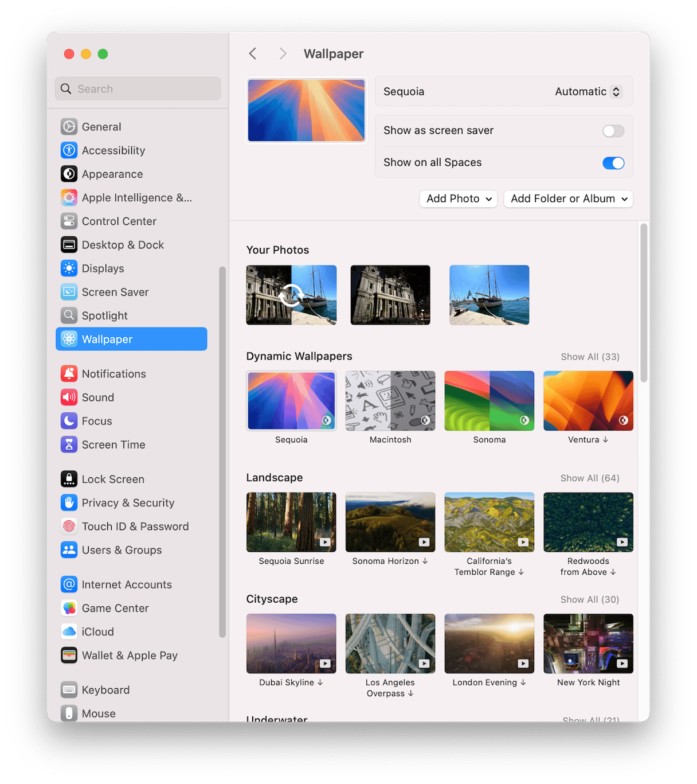Open General settings icon in sidebar
The image size is (697, 784).
click(69, 127)
